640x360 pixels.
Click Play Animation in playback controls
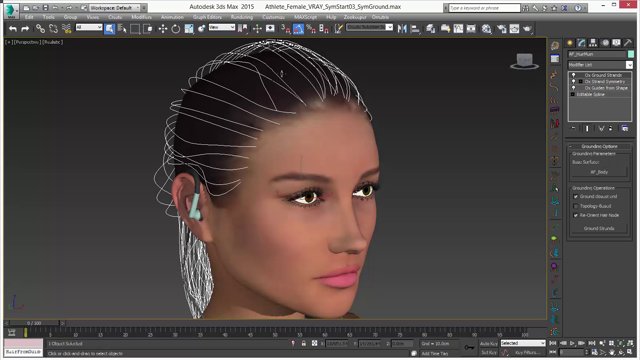(572, 343)
